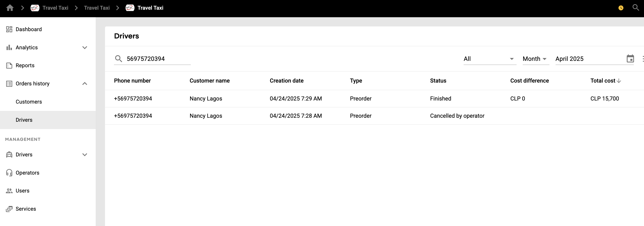The height and width of the screenshot is (226, 644).
Task: Sort by Creation date column header
Action: tap(287, 81)
